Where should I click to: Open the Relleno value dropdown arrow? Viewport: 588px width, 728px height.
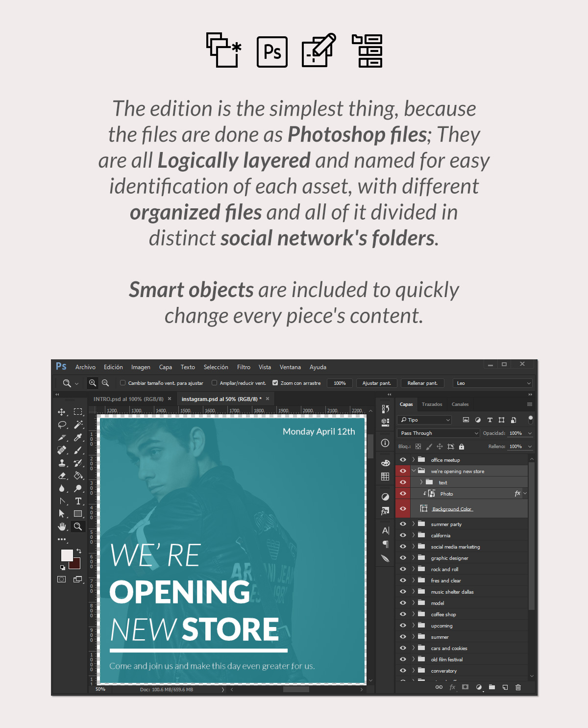point(530,447)
